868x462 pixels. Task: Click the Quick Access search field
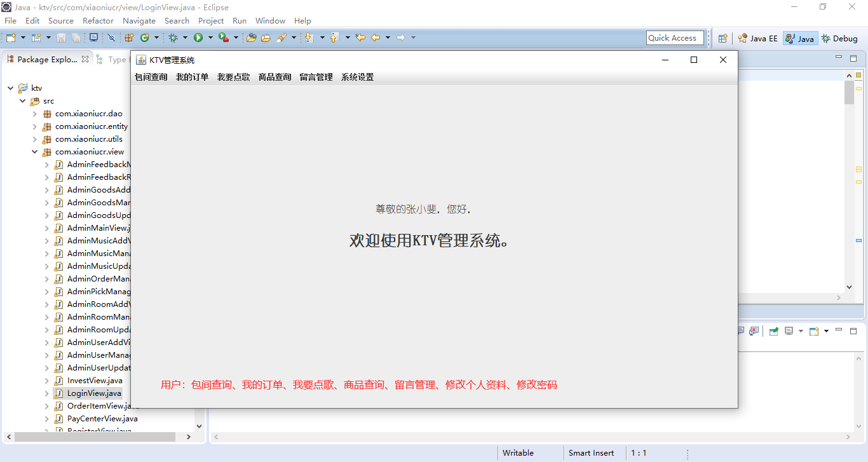pyautogui.click(x=675, y=38)
